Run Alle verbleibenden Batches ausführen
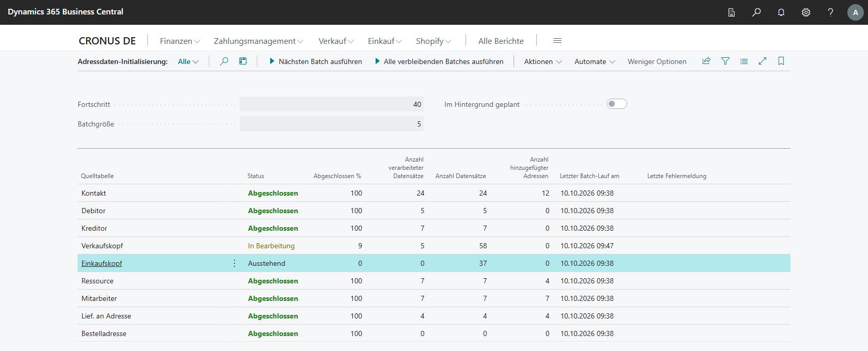 439,61
